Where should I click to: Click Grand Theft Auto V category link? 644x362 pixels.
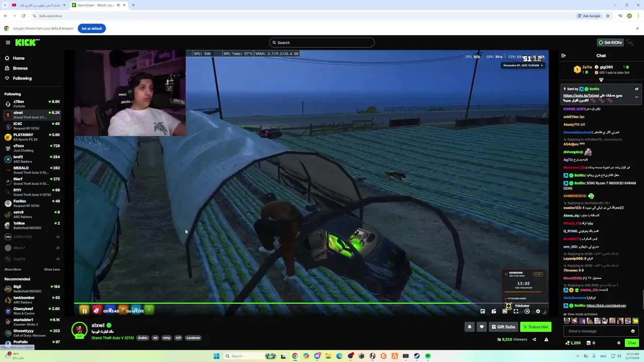[112, 338]
